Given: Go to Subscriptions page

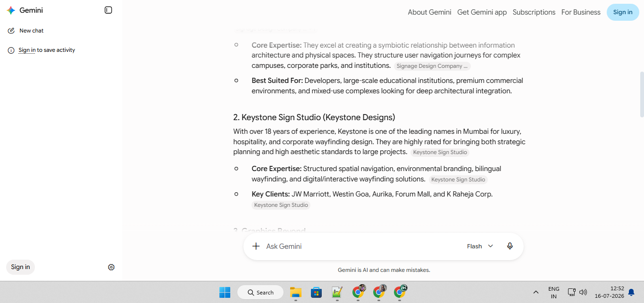Looking at the screenshot, I should click(x=534, y=12).
